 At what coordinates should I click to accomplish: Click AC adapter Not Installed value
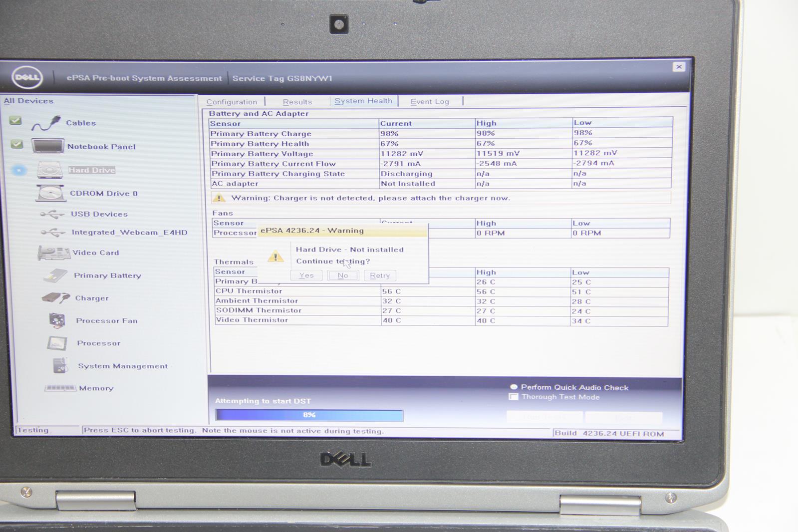408,184
